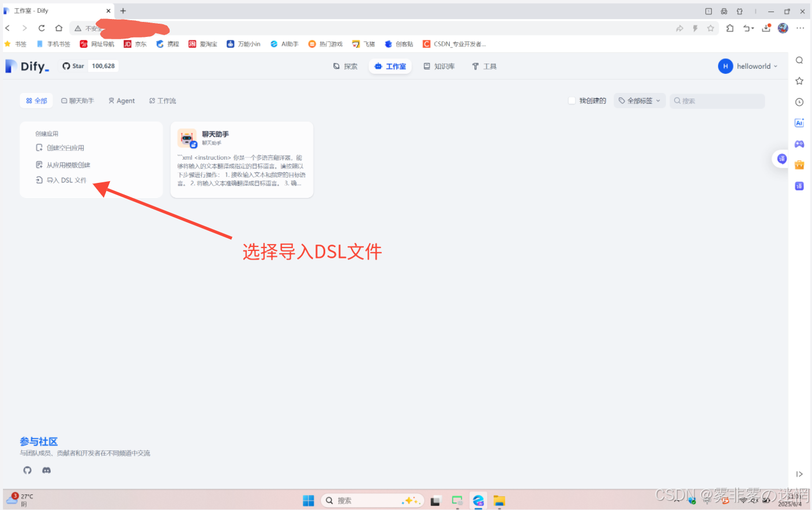This screenshot has width=812, height=510.
Task: Open the sidebar AI icon
Action: point(799,123)
